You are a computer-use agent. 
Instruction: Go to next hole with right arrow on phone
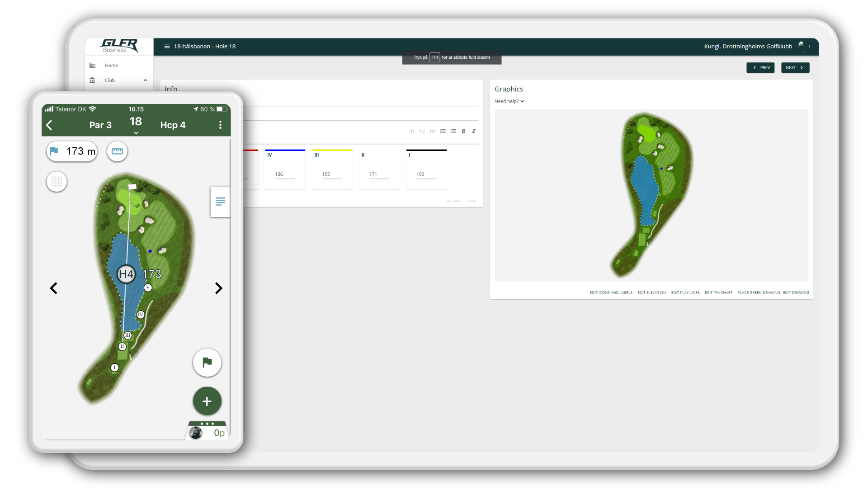pos(219,288)
